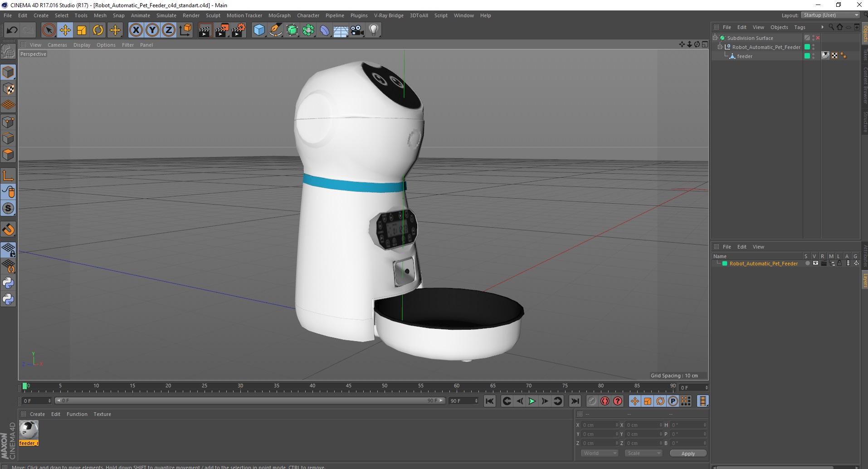
Task: Toggle layer view eye for Robot_Automatic_Pet_Feeder
Action: coord(815,264)
